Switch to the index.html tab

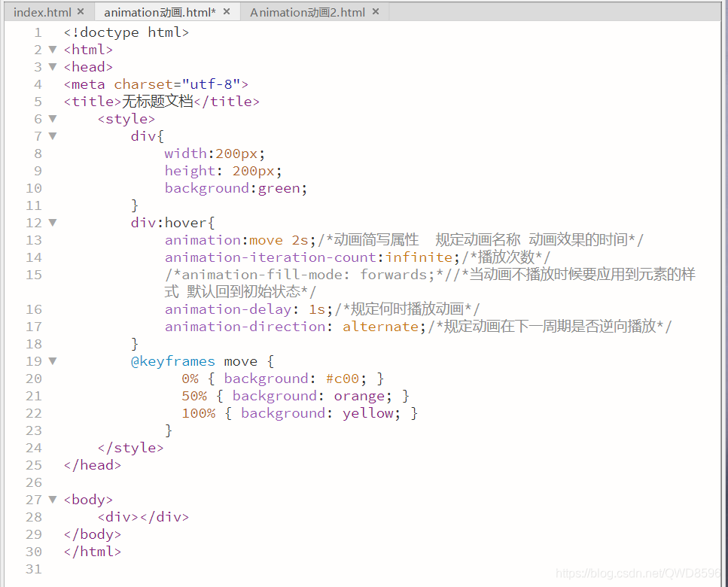(x=42, y=12)
